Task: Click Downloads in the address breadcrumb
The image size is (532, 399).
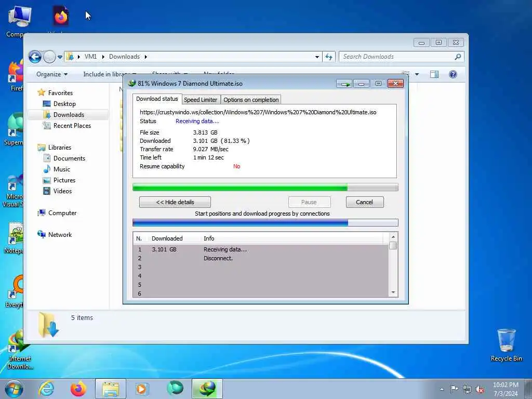Action: [124, 57]
